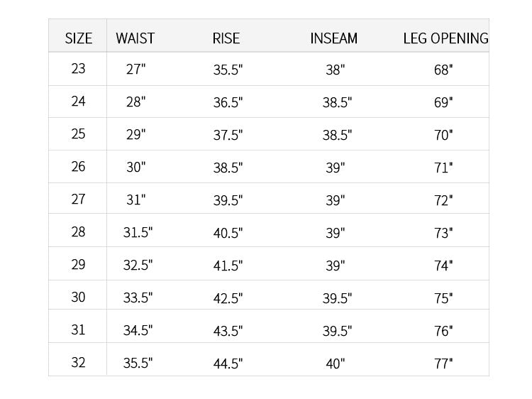This screenshot has width=532, height=399.
Task: Click the LEG OPENING column header
Action: click(x=446, y=38)
